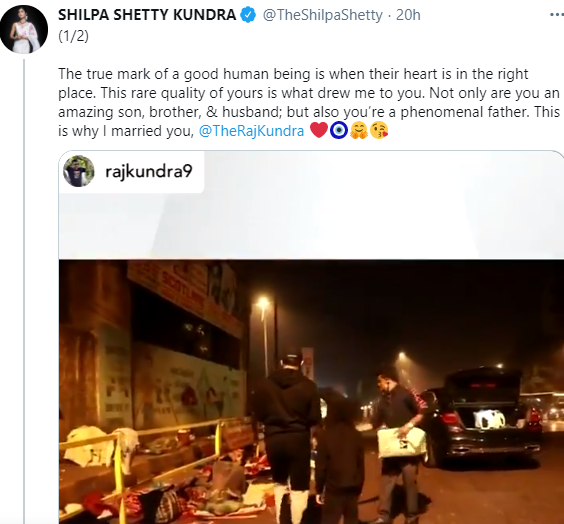Viewport: 564px width, 524px height.
Task: Click the SHILPA SHETTY KUNDRA display name
Action: [x=147, y=15]
